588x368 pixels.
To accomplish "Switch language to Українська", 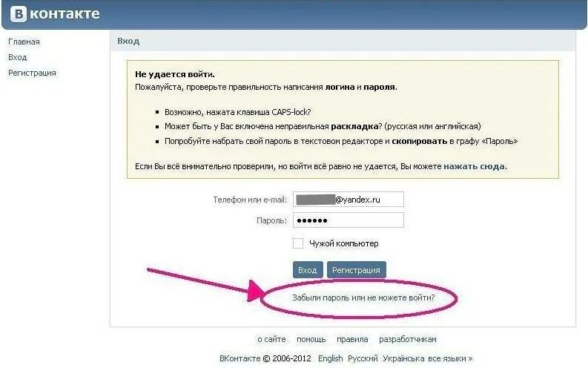I will tap(403, 358).
